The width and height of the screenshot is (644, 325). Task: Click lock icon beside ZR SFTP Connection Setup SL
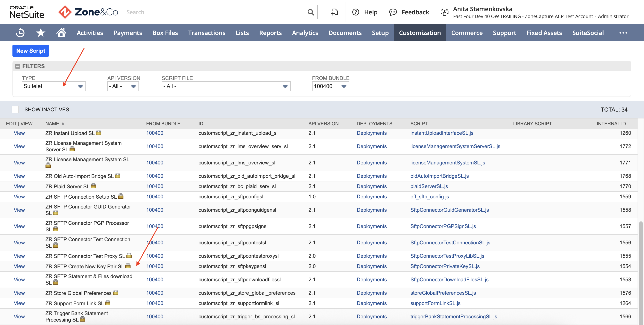(x=121, y=196)
